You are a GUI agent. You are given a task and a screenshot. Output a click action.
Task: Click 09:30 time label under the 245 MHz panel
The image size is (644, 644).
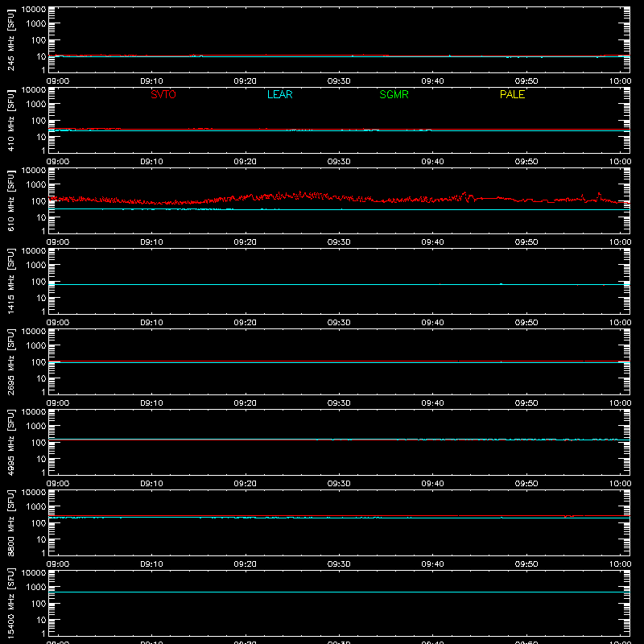click(x=339, y=81)
